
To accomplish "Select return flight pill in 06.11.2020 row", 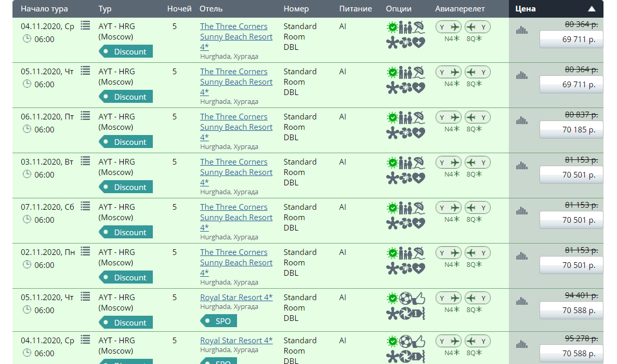I will pos(477,117).
